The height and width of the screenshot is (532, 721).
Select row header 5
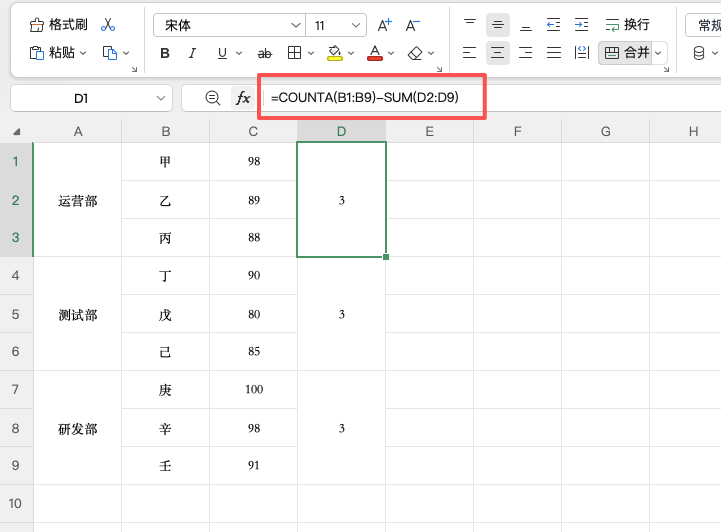pyautogui.click(x=16, y=315)
